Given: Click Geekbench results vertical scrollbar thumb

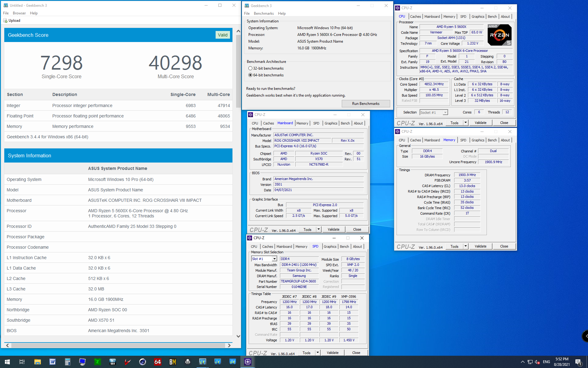Looking at the screenshot, I should pyautogui.click(x=239, y=71).
